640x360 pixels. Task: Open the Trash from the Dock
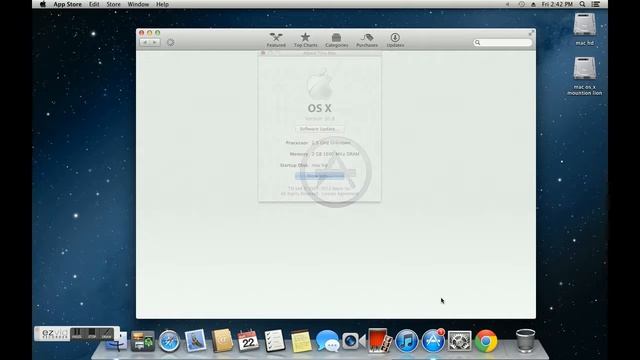525,340
